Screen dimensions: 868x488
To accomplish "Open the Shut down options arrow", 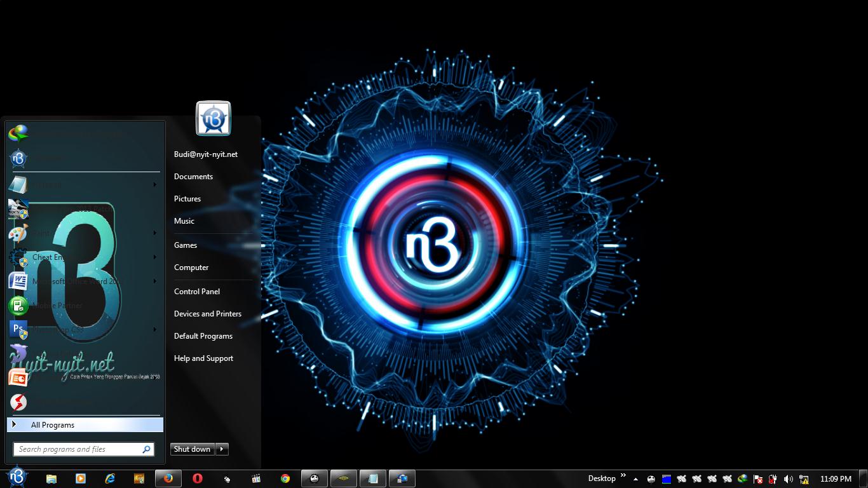I will pos(222,449).
